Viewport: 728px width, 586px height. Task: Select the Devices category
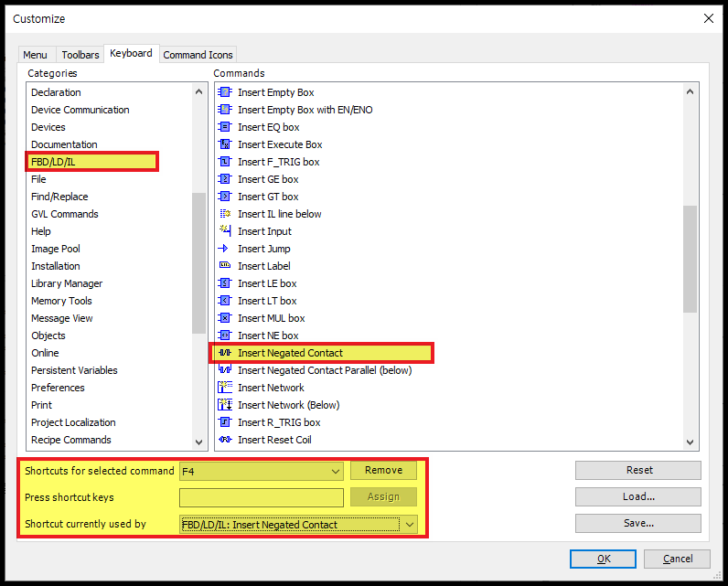tap(48, 127)
